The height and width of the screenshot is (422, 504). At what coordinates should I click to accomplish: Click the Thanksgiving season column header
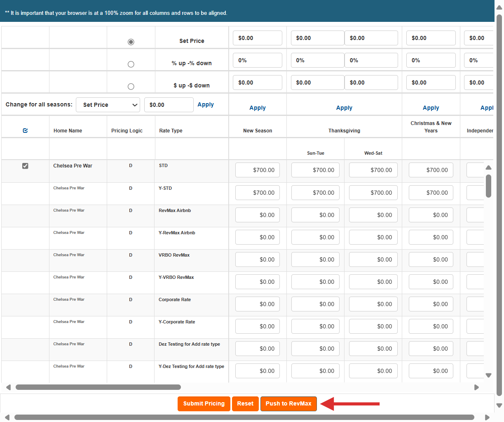pyautogui.click(x=344, y=131)
